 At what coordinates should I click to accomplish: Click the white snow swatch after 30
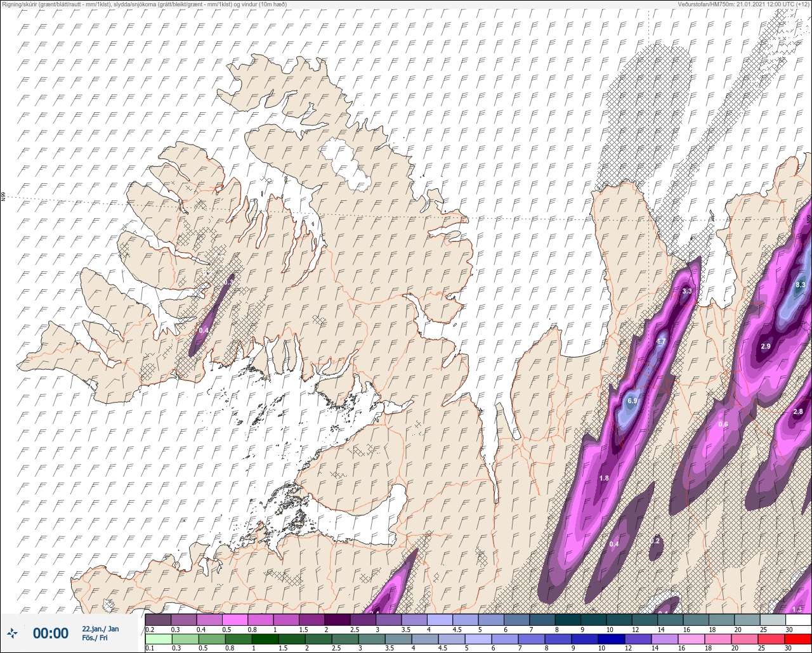tap(798, 619)
